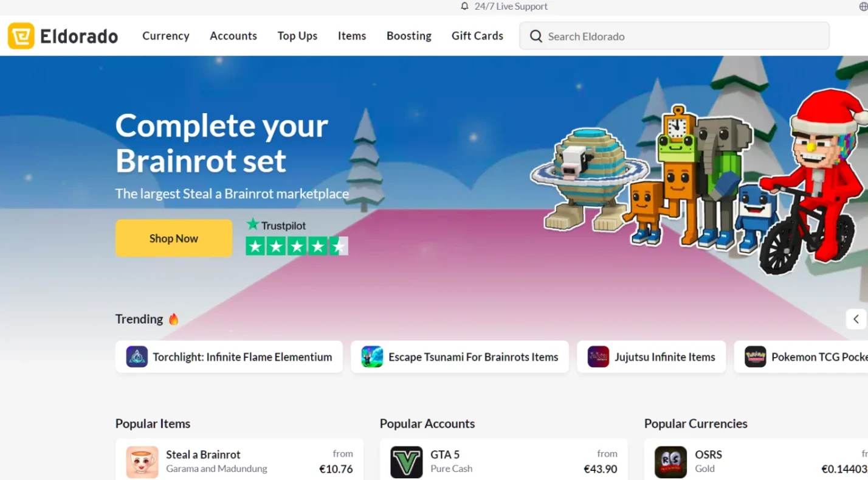
Task: Open the Trustpilot rating stars link
Action: coord(297,246)
